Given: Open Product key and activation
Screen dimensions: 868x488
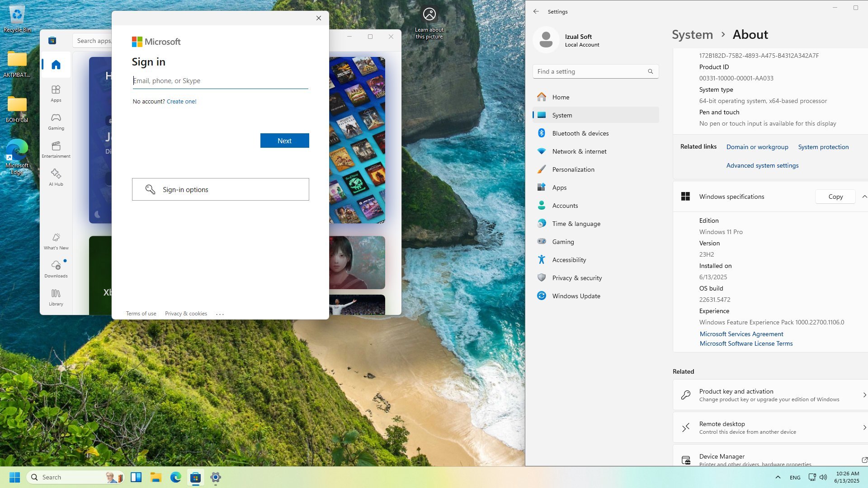Looking at the screenshot, I should pos(770,395).
